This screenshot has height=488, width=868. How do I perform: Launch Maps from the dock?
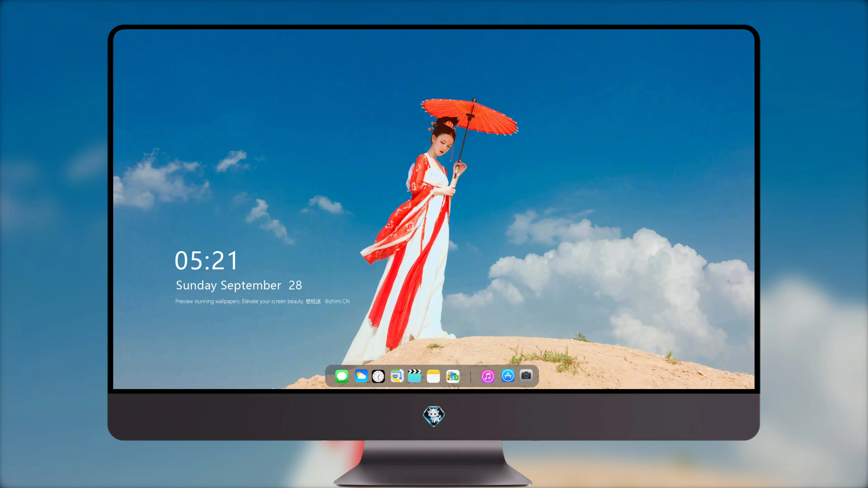tap(397, 376)
